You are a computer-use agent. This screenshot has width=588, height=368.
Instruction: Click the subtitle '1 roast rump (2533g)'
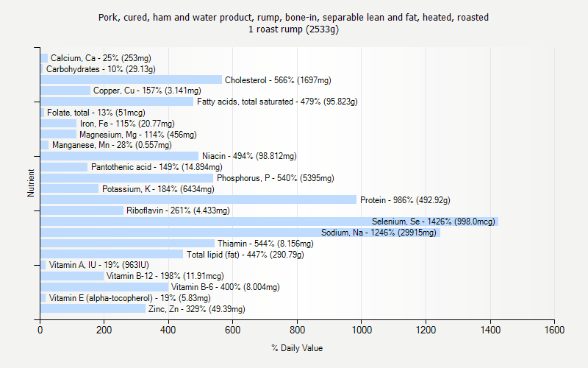(293, 29)
